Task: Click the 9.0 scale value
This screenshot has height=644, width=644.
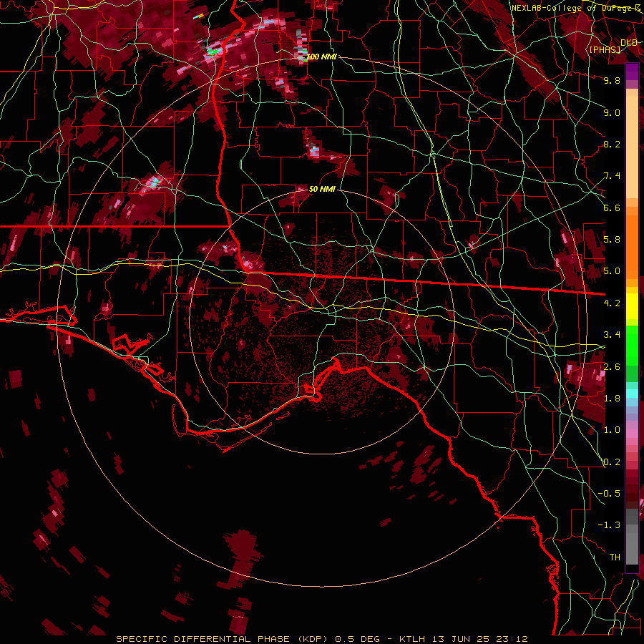Action: (612, 112)
